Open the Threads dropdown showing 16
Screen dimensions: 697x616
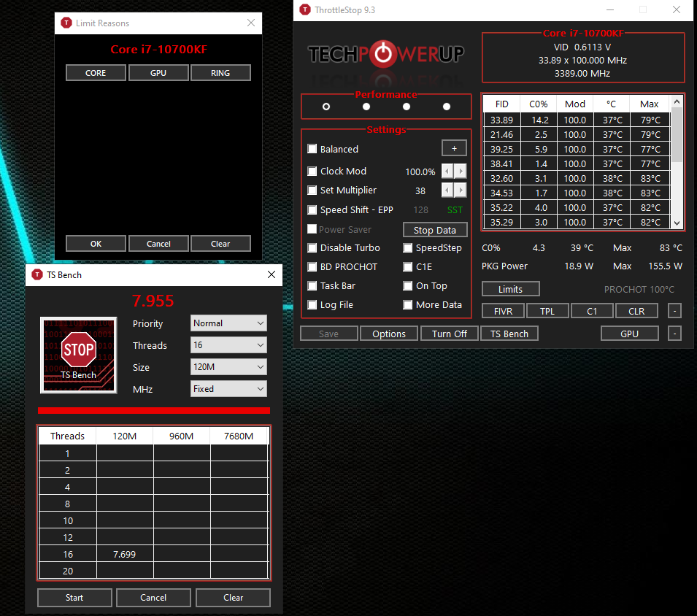[x=228, y=345]
